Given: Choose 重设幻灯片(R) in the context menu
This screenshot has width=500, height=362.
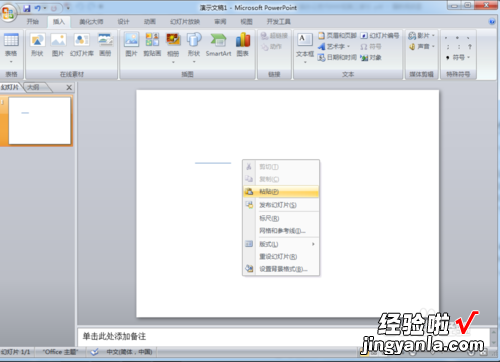Looking at the screenshot, I should coord(281,257).
